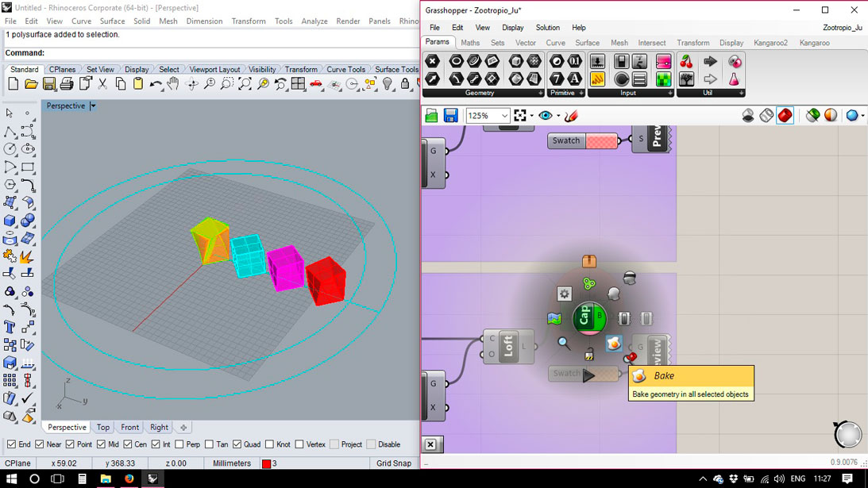Open Zoom Extents dropdown arrow in Grasshopper
Image resolution: width=868 pixels, height=488 pixels.
531,116
